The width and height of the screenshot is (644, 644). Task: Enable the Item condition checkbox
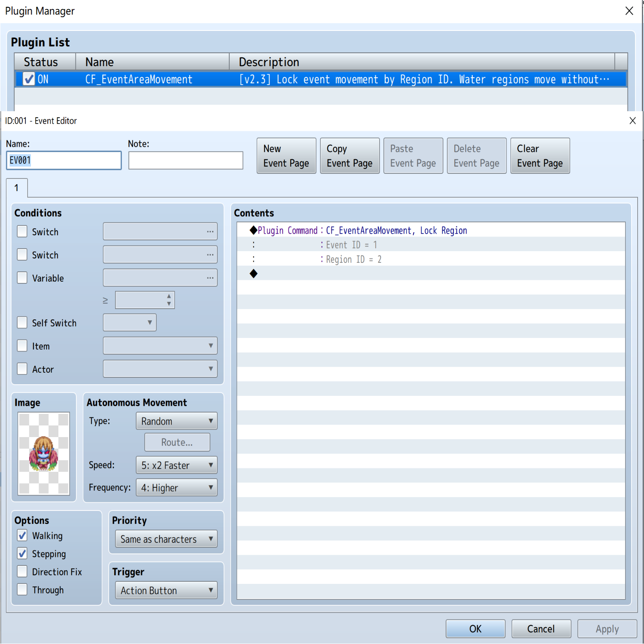22,346
